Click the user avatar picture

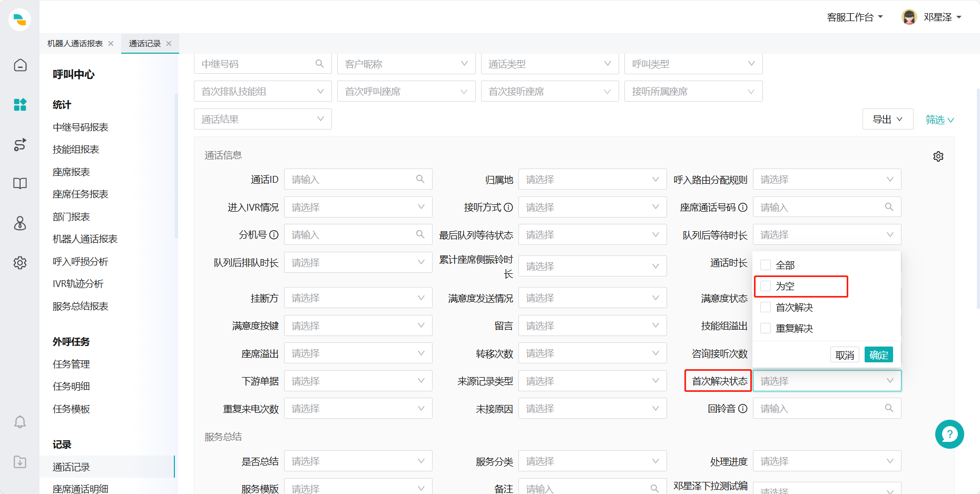[909, 17]
